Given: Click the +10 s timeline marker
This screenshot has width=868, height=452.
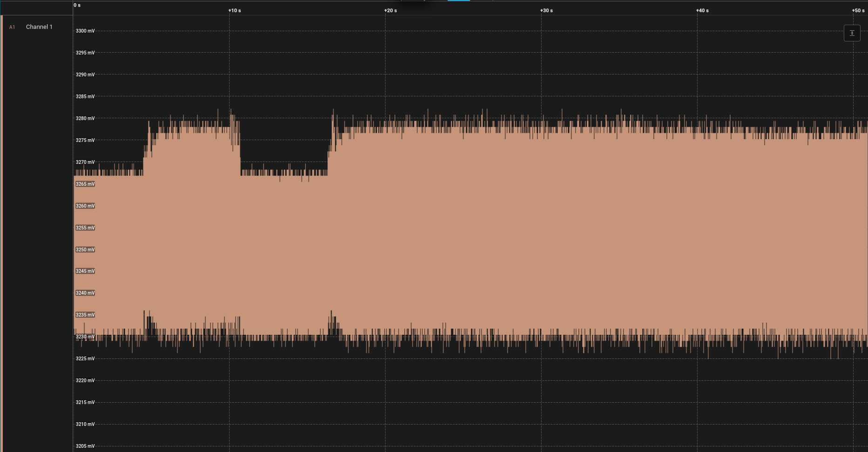Looking at the screenshot, I should pos(235,10).
